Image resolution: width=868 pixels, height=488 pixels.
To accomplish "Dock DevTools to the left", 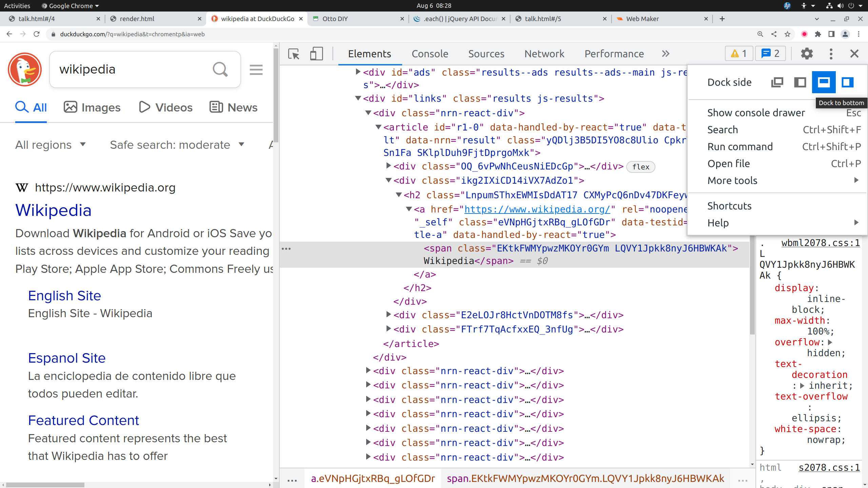I will click(800, 82).
